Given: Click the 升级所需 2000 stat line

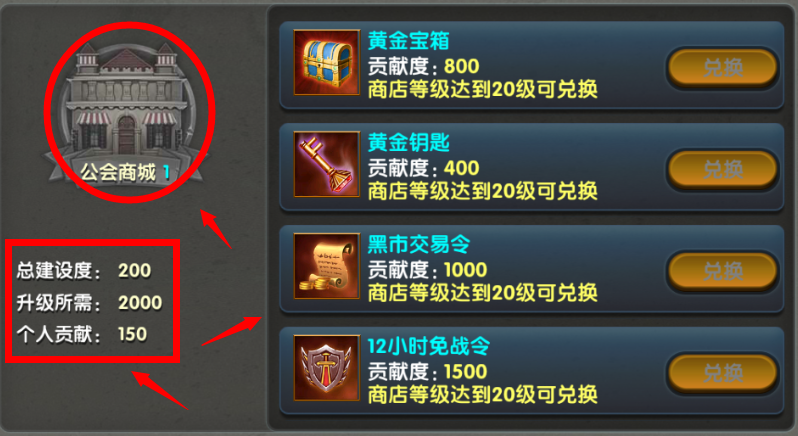Looking at the screenshot, I should (x=89, y=303).
